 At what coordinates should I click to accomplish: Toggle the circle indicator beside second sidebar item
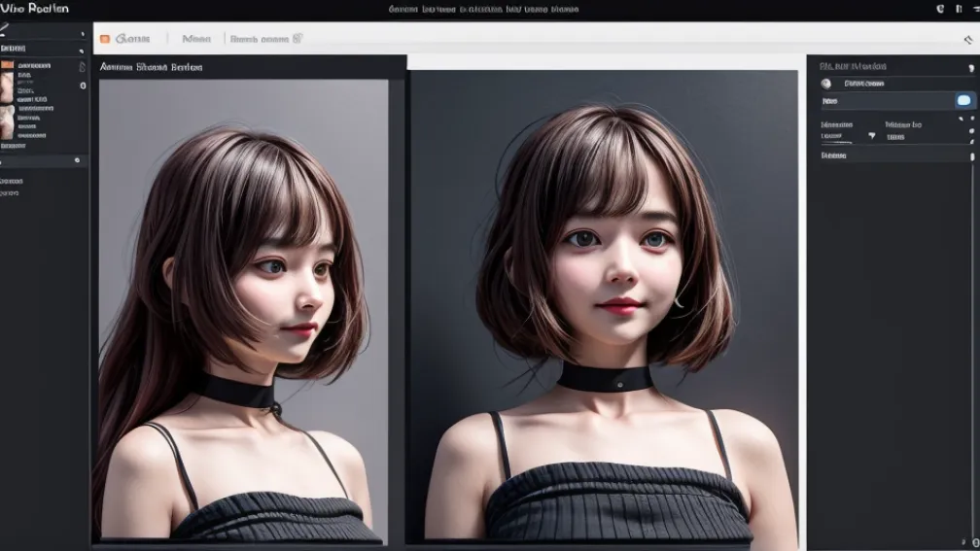click(x=83, y=86)
